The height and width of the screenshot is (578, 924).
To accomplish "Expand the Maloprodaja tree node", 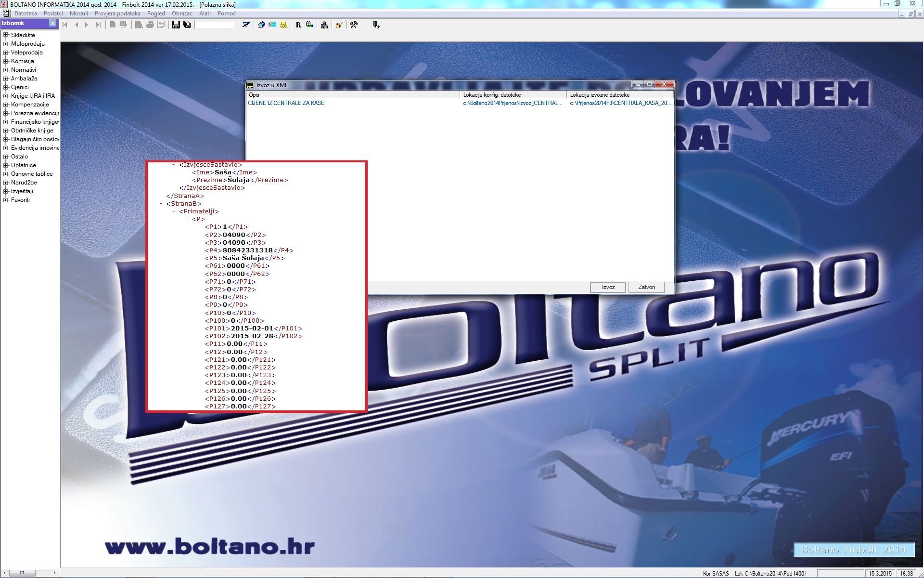I will 6,43.
